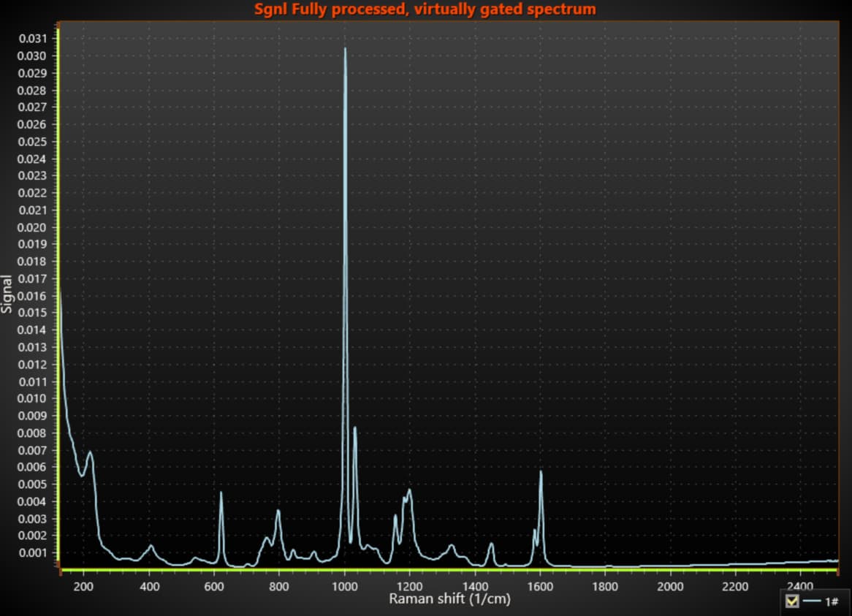
Task: Click the 200 x-axis tick label
Action: [83, 586]
